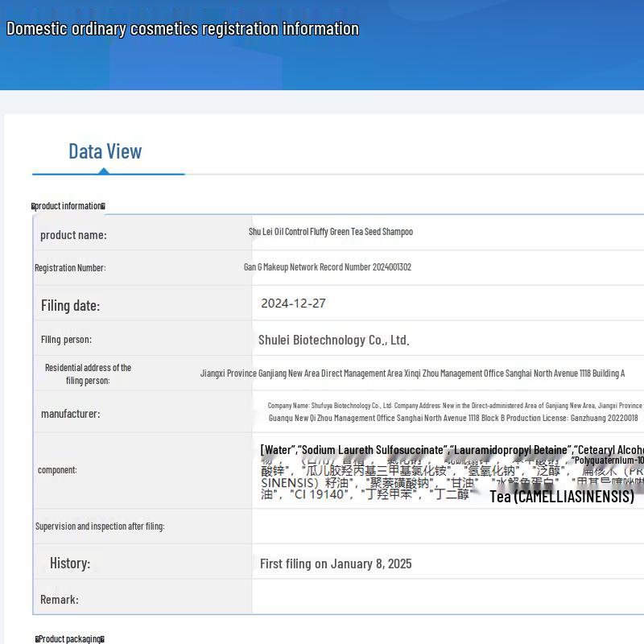Viewport: 644px width, 644px height.
Task: Click the 'Supervision and inspection after filing' label
Action: 100,526
